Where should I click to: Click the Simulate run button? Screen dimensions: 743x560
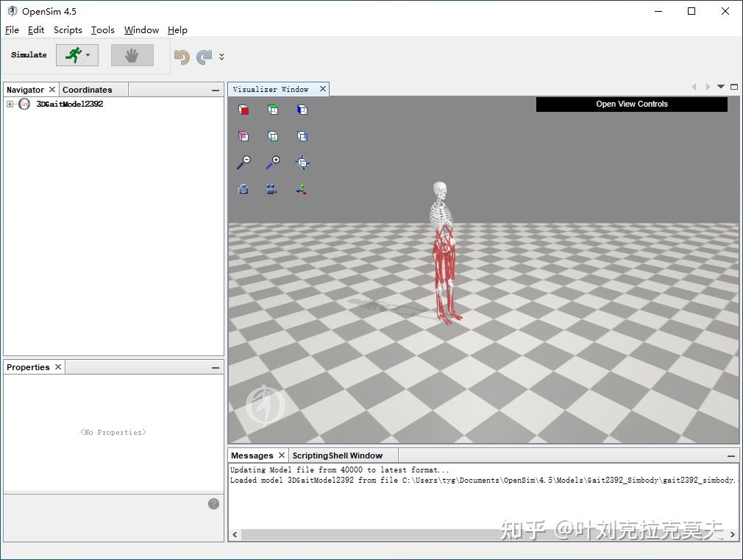pyautogui.click(x=73, y=55)
